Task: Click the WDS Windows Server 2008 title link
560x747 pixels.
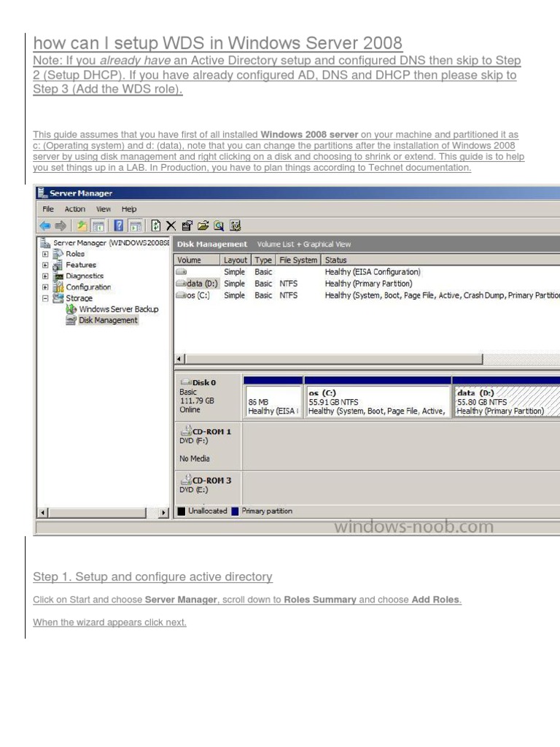Action: pos(218,42)
